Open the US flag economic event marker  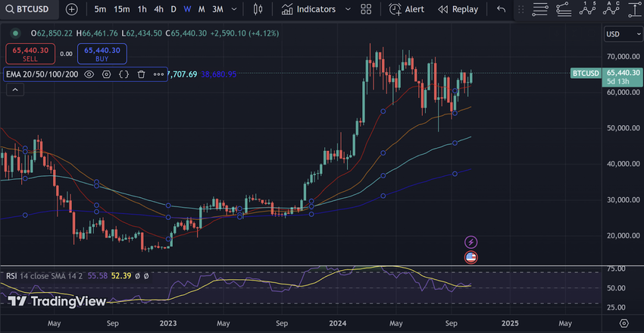(x=470, y=258)
